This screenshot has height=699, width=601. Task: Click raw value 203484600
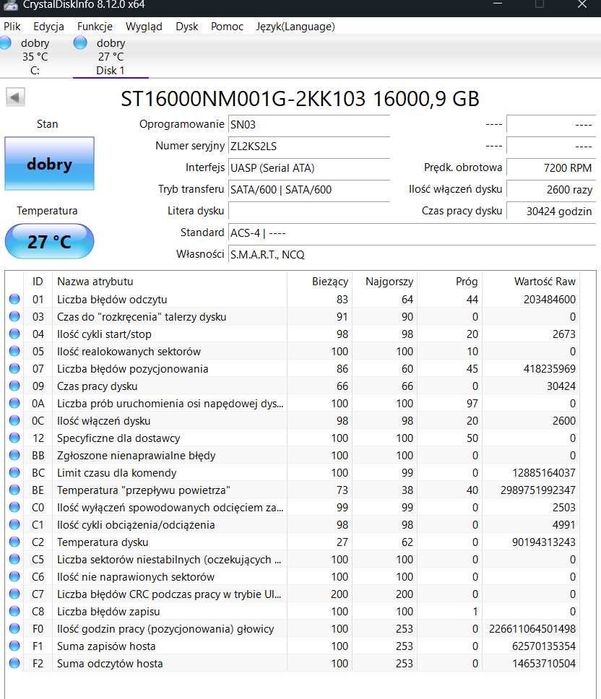[x=549, y=299]
